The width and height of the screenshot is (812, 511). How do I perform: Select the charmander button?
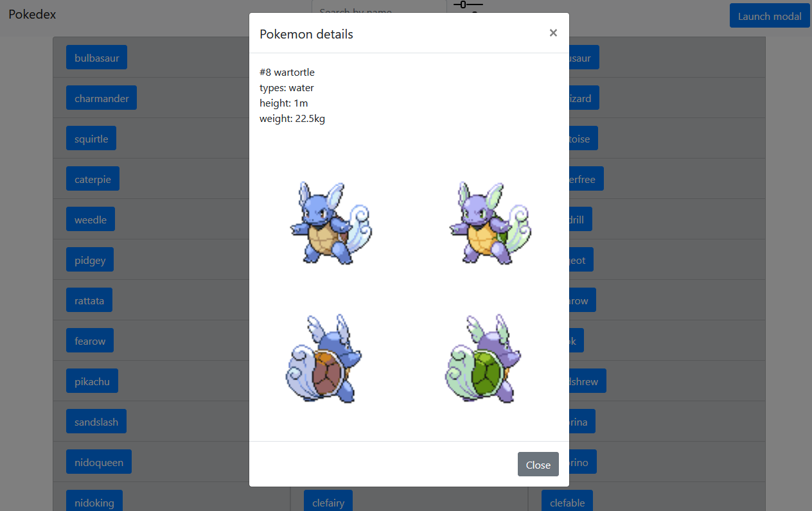point(101,98)
